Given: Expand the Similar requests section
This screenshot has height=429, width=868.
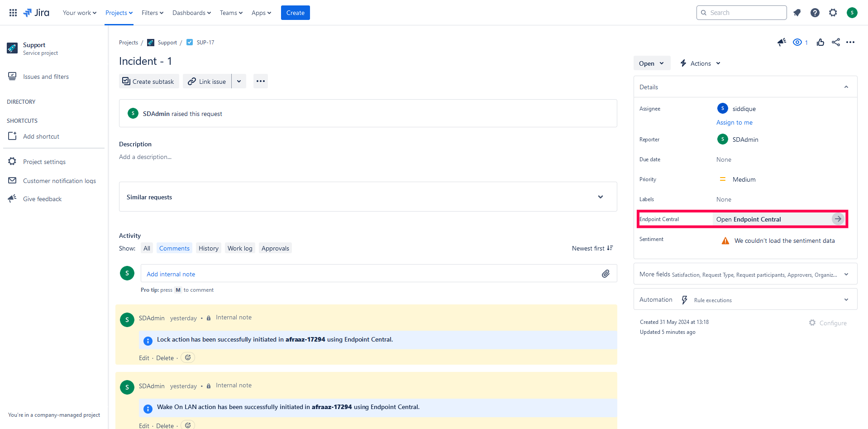Looking at the screenshot, I should [601, 197].
